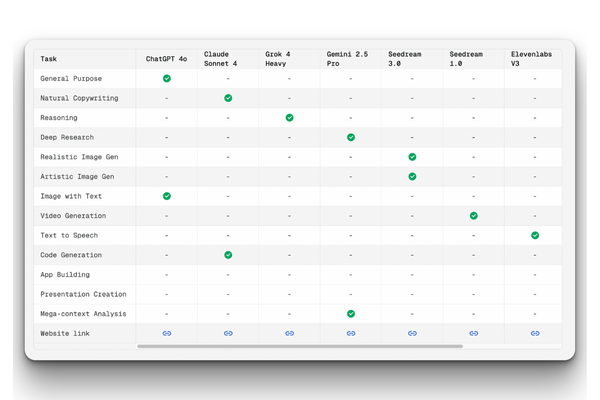Open the Seedream 3.0 website link icon
The image size is (600, 400).
(412, 333)
